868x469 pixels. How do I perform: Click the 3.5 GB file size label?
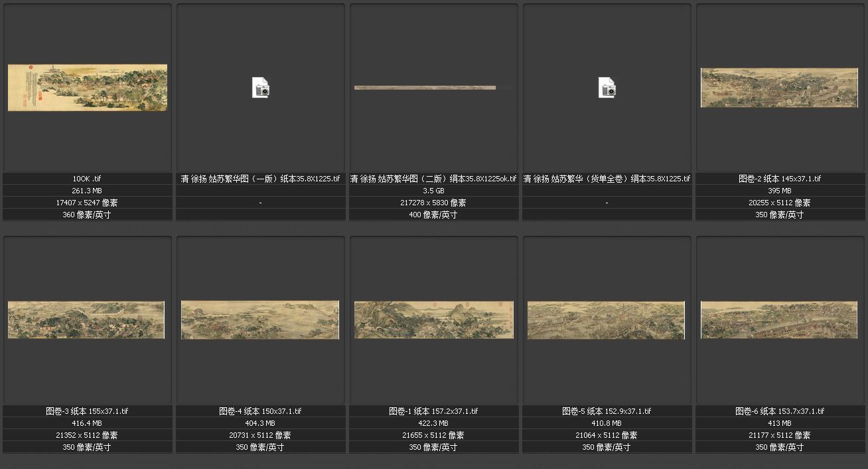click(x=433, y=191)
